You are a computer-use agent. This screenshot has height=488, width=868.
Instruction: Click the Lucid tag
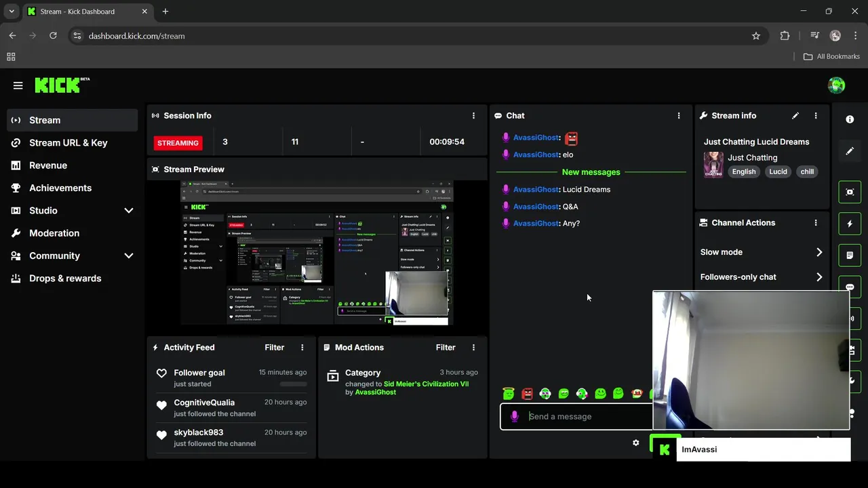coord(778,171)
